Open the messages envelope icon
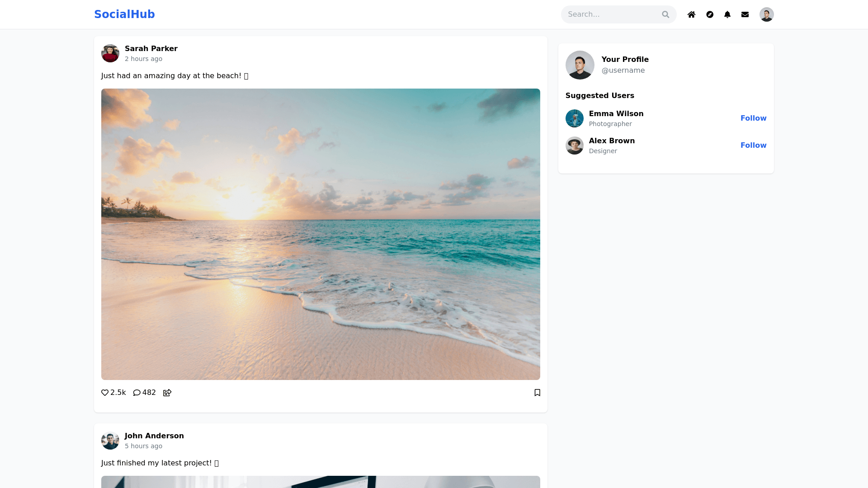The image size is (868, 488). point(745,14)
